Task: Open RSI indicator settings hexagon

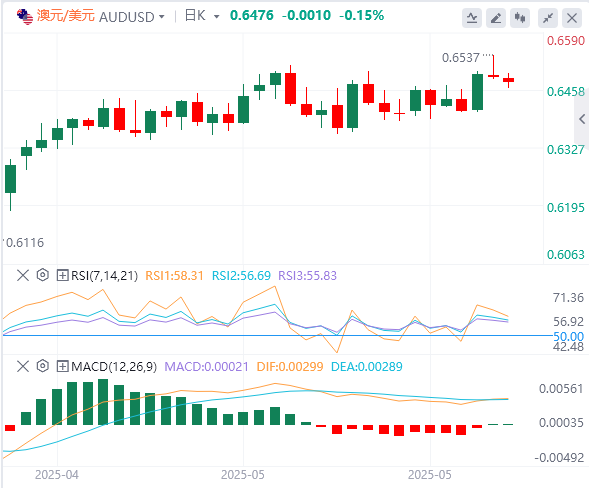Action: pos(43,275)
